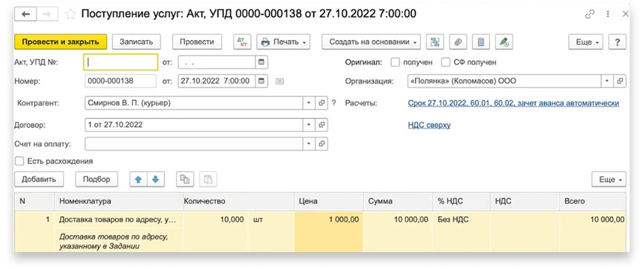This screenshot has height=269, width=644.
Task: Open attached files paperclip icon
Action: point(458,42)
